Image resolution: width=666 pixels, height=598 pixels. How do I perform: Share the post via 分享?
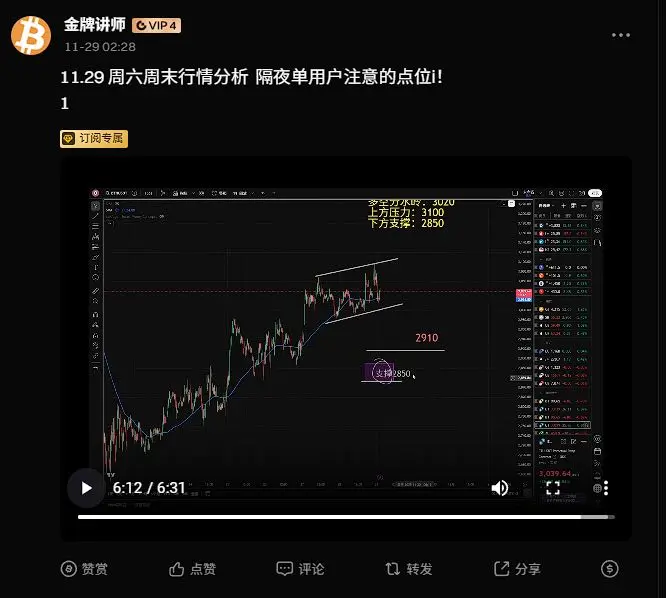click(517, 569)
